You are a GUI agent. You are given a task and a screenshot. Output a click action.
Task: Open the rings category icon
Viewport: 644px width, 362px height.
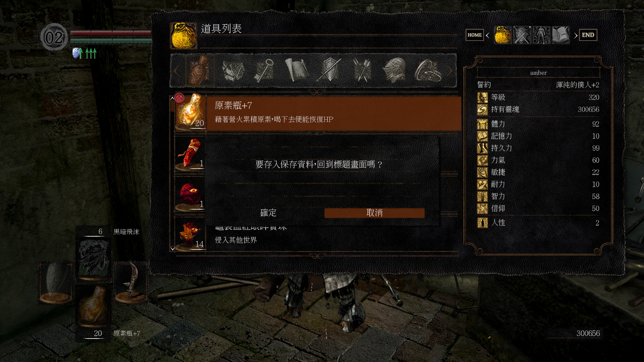427,70
